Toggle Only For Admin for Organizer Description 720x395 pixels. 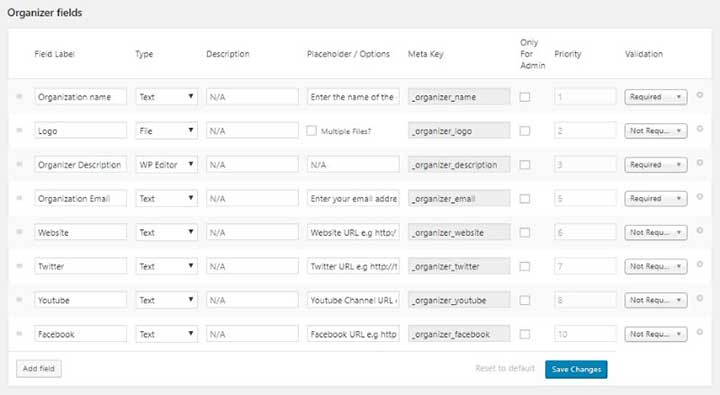525,165
